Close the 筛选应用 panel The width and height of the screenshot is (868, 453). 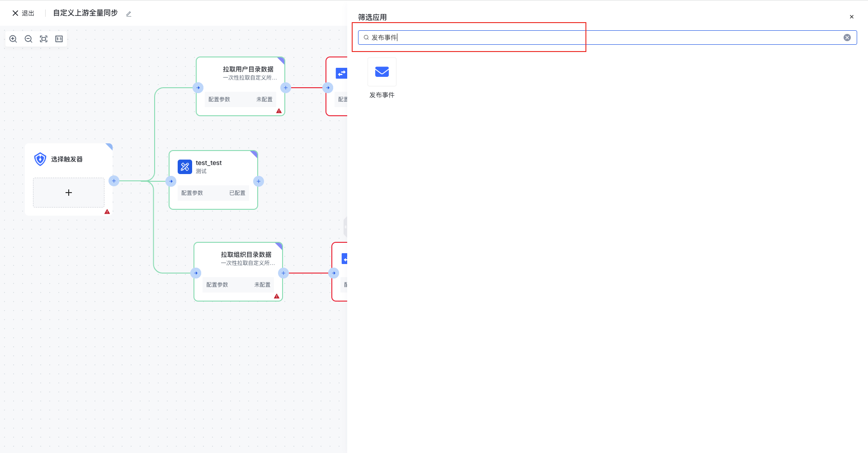click(851, 17)
